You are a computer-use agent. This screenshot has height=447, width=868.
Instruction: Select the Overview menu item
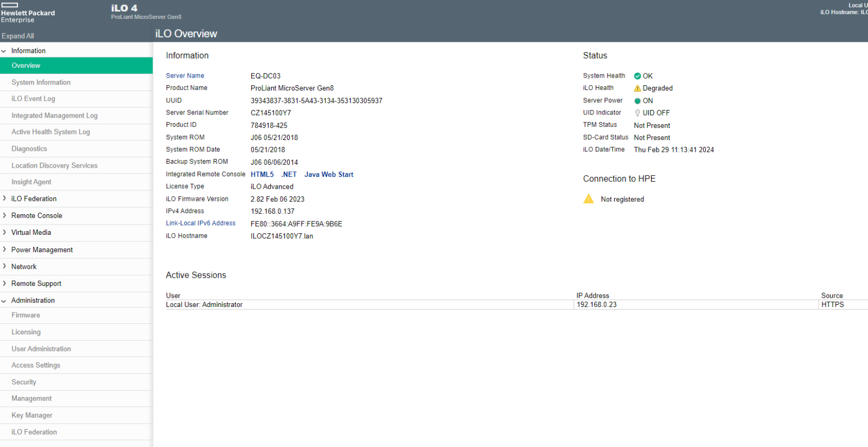(x=76, y=66)
